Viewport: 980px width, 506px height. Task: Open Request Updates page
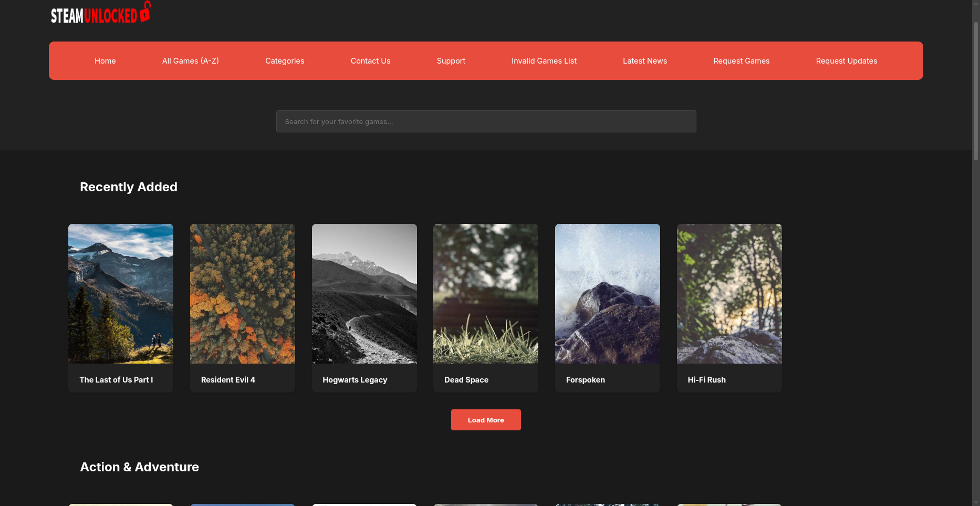pyautogui.click(x=847, y=61)
